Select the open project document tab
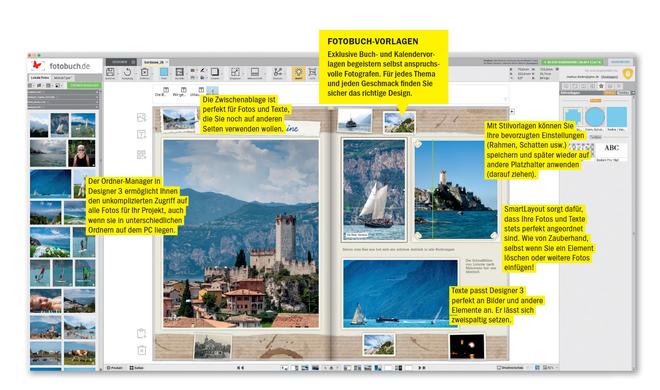 pyautogui.click(x=155, y=62)
